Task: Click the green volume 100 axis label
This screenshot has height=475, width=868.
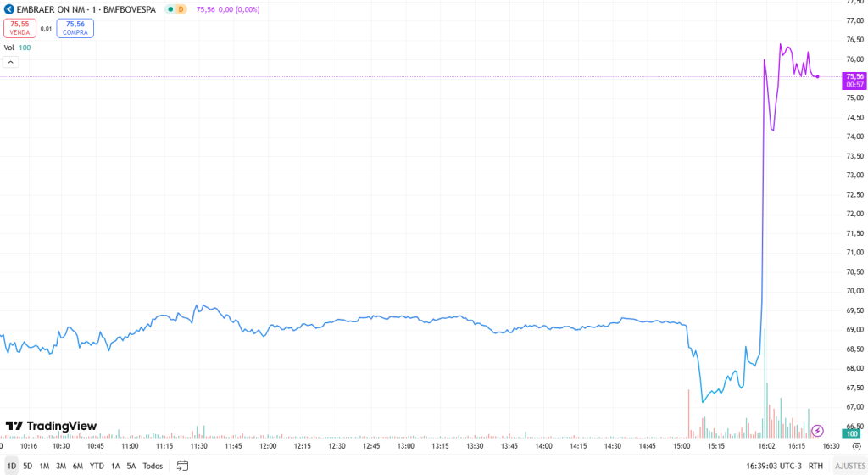Action: 852,434
